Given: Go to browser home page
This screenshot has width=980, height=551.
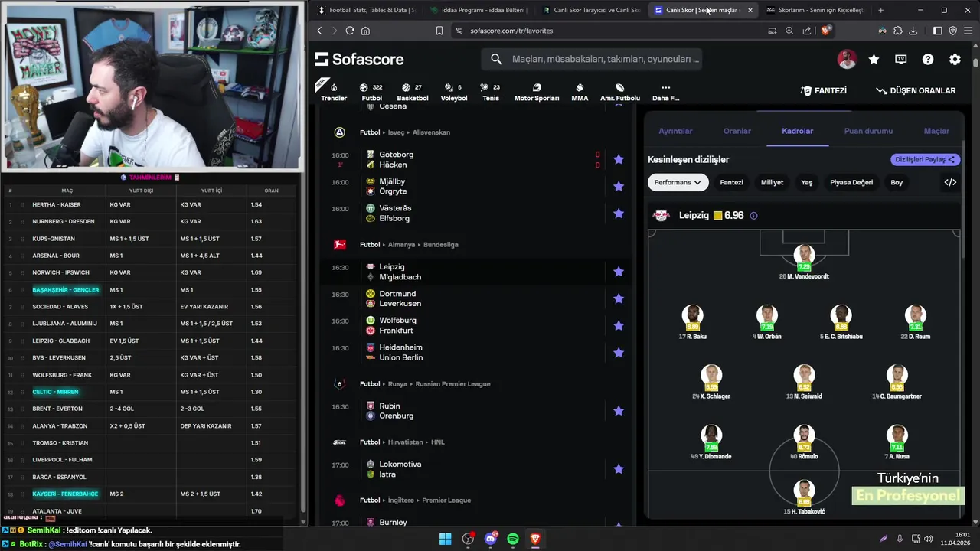Looking at the screenshot, I should click(365, 31).
